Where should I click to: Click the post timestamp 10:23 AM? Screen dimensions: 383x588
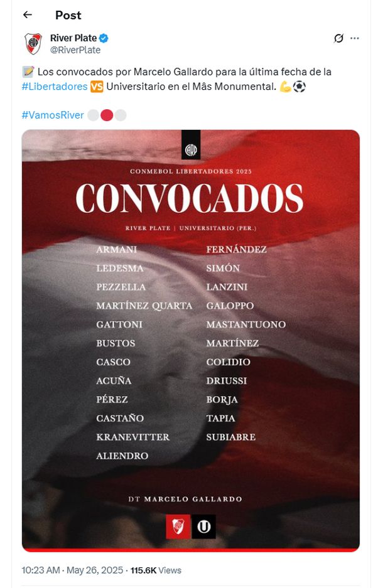(x=41, y=570)
